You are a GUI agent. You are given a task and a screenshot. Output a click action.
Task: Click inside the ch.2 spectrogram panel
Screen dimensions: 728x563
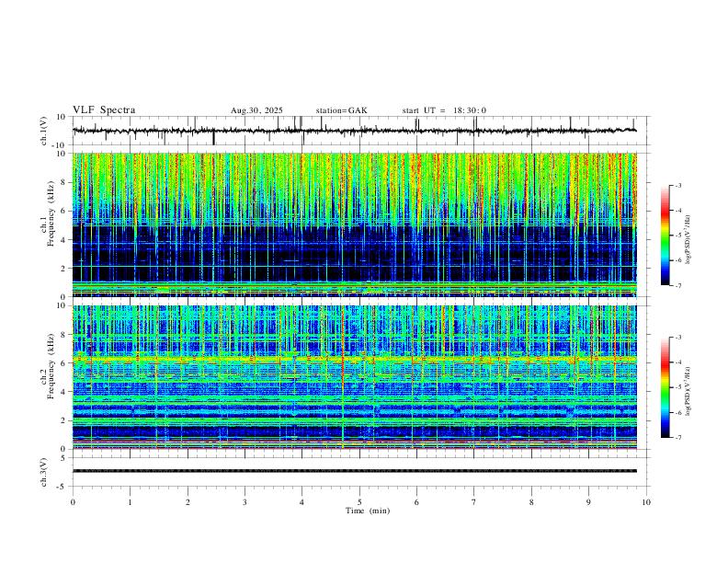355,377
